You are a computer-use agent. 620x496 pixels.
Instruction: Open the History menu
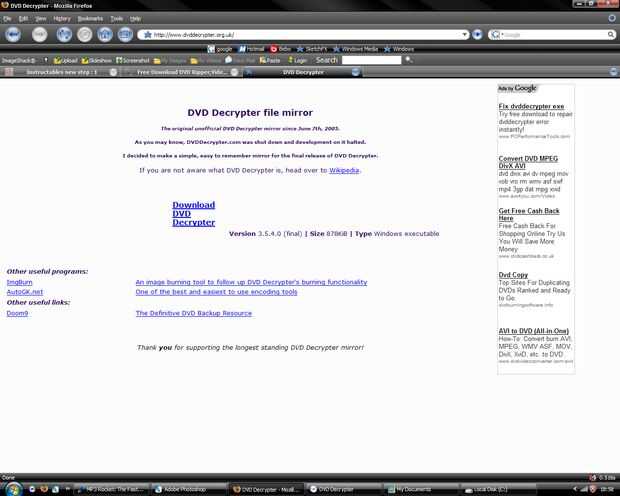point(62,19)
